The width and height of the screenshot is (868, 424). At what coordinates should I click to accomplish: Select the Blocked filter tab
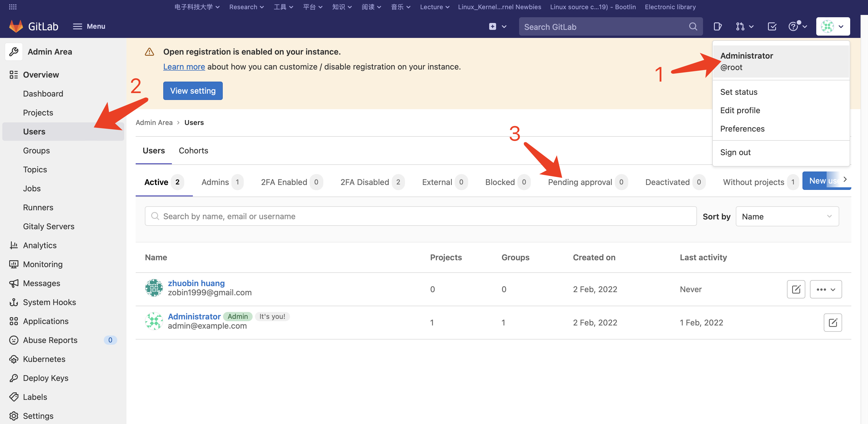coord(508,182)
